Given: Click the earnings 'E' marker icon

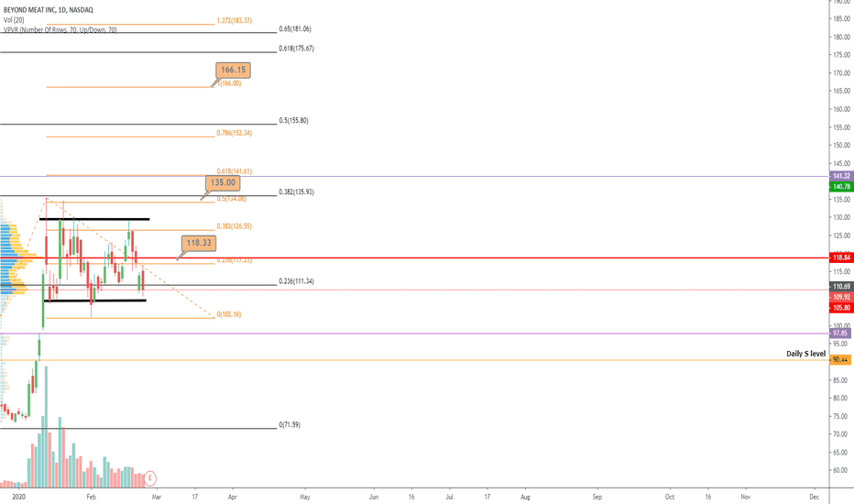Looking at the screenshot, I should [x=150, y=479].
